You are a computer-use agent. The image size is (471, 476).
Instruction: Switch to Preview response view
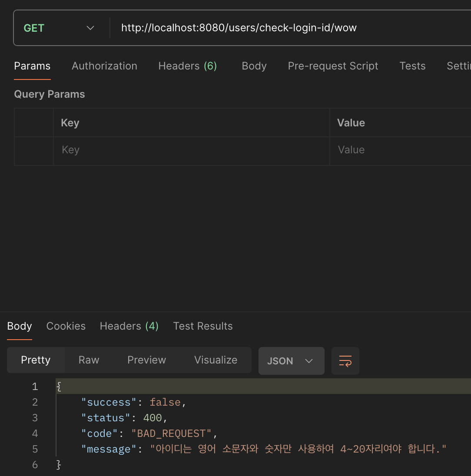point(147,360)
